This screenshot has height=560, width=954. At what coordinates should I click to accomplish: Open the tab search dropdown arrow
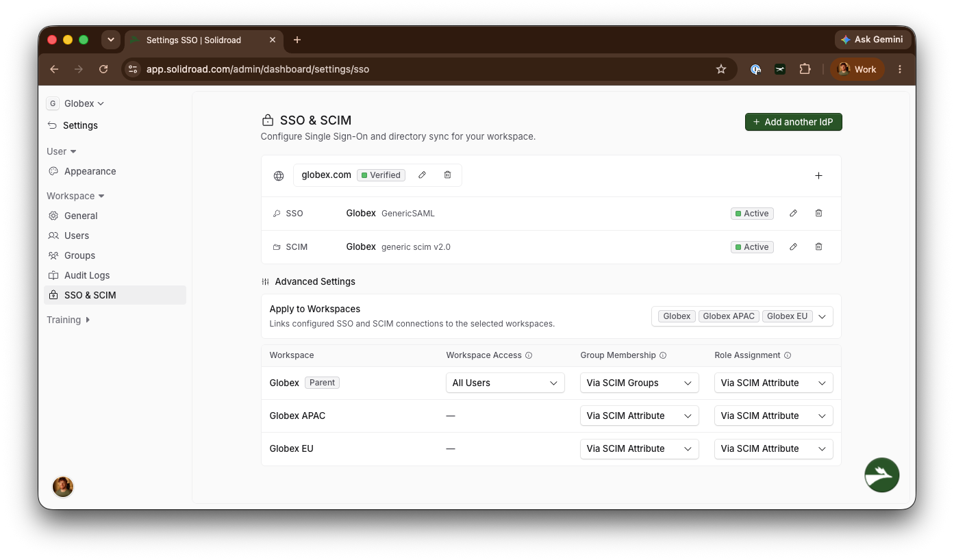111,40
